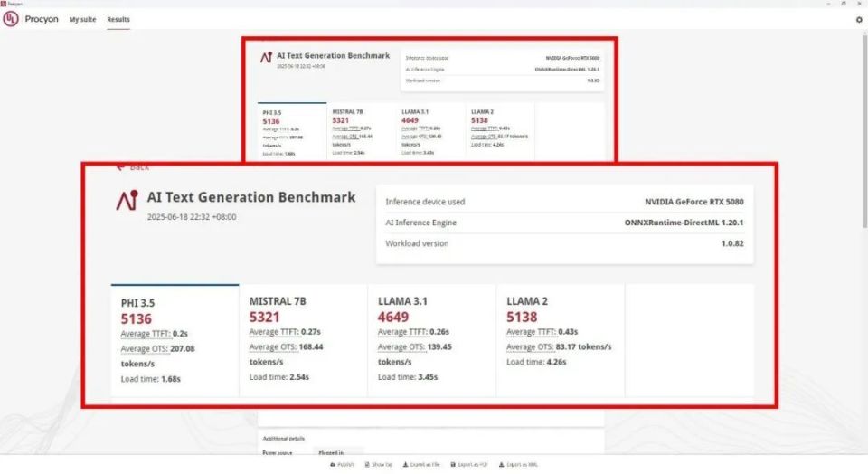868x474 pixels.
Task: Click small AI Text Generation Benchmark heading above
Action: [334, 56]
